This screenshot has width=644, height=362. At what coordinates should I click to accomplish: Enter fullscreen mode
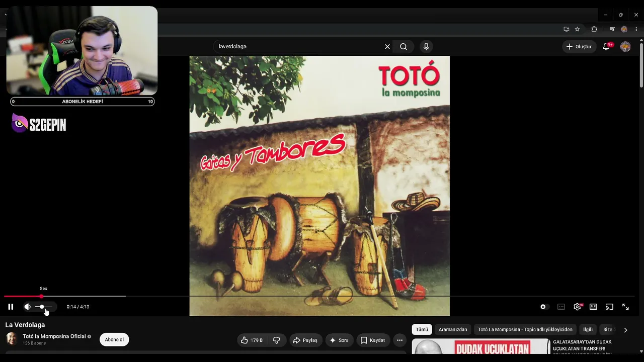coord(625,307)
